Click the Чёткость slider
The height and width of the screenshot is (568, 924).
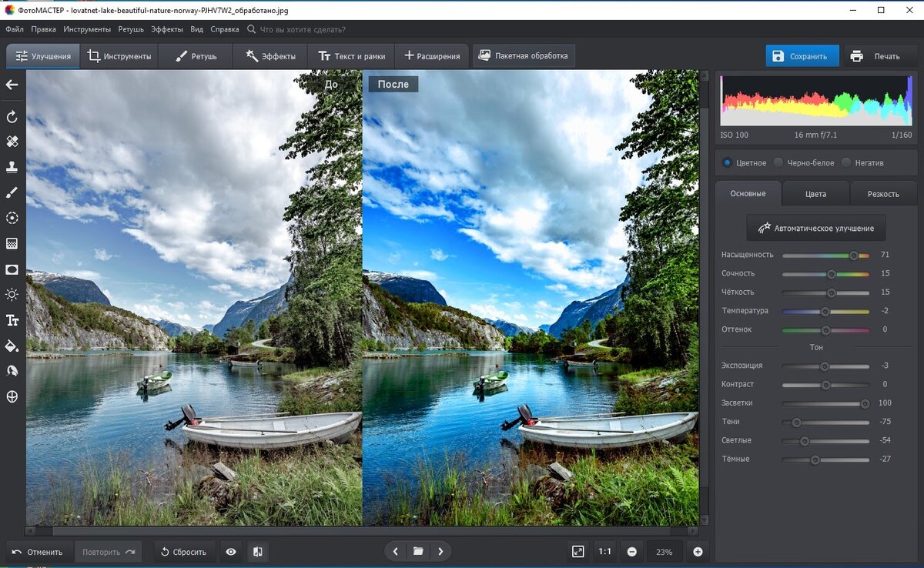coord(825,292)
